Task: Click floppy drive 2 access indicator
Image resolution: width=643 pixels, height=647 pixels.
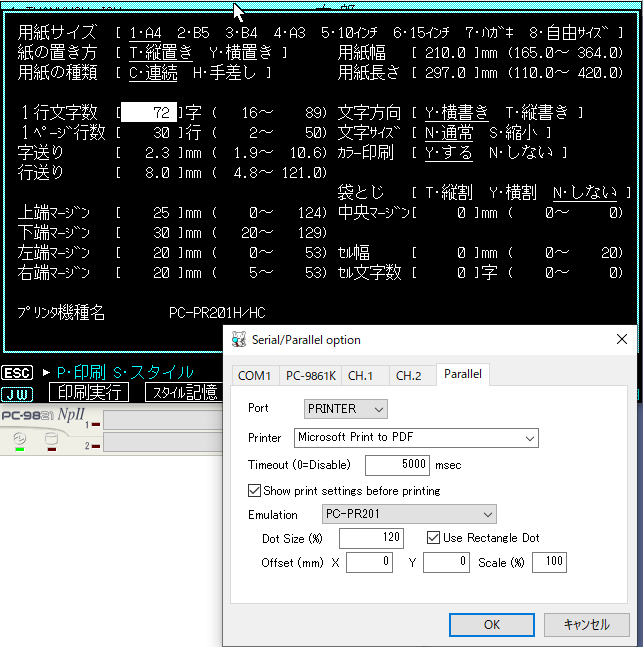Action: point(95,445)
